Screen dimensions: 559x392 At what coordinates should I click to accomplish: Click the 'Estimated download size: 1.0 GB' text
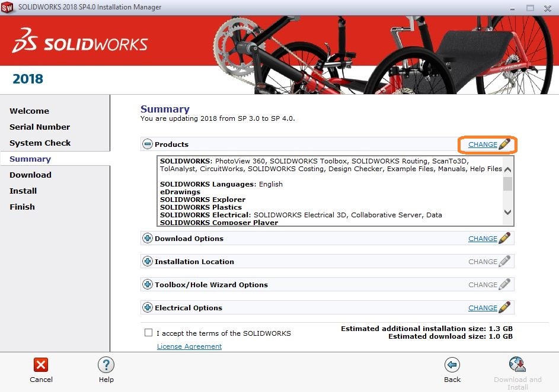click(451, 336)
